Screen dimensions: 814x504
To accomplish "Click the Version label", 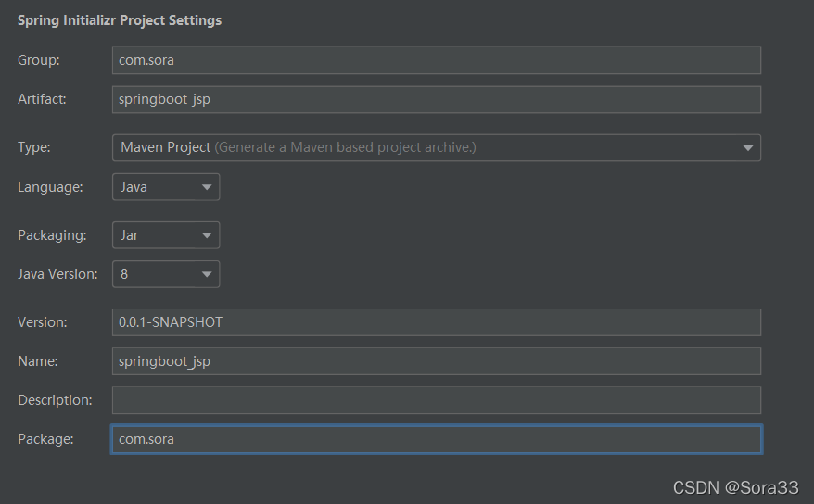I will (43, 322).
